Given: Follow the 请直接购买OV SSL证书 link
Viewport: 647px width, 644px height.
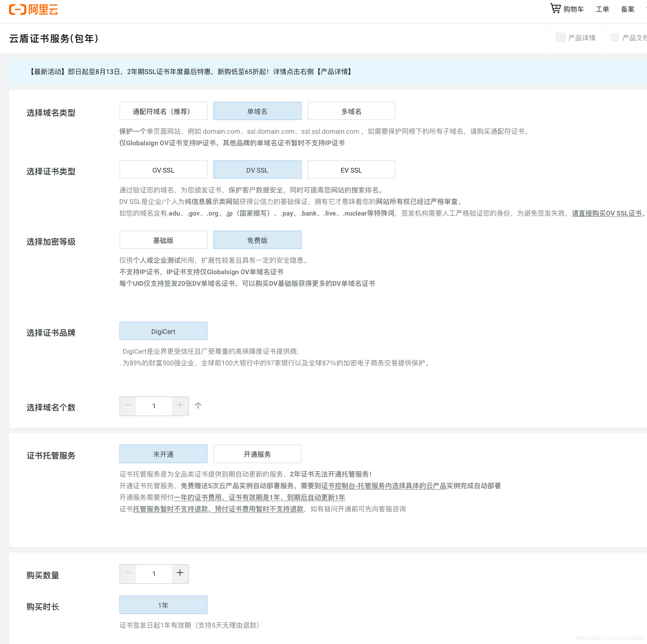Looking at the screenshot, I should point(607,213).
